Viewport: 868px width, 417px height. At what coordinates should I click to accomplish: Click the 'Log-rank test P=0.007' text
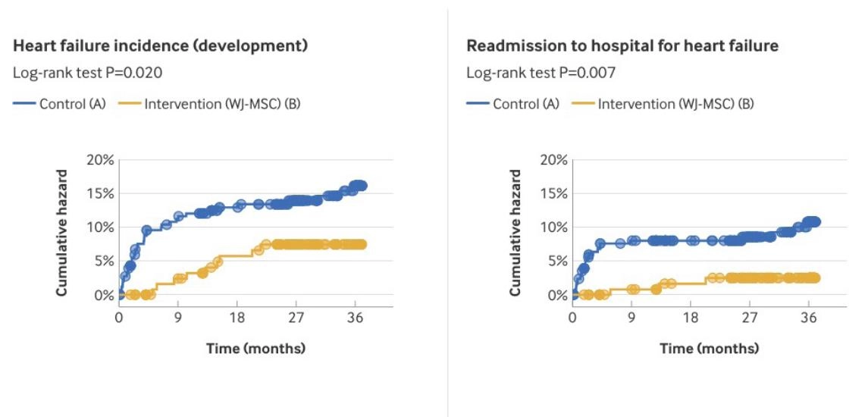541,73
